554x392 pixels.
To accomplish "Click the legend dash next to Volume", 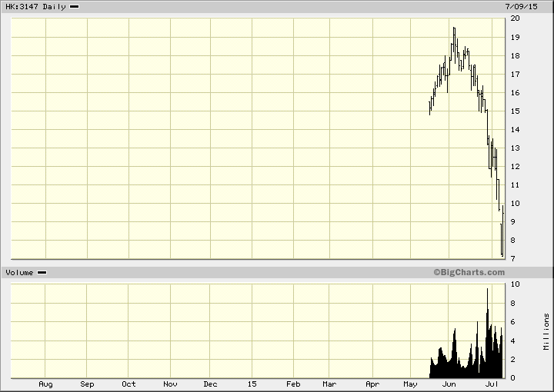I will tap(42, 273).
